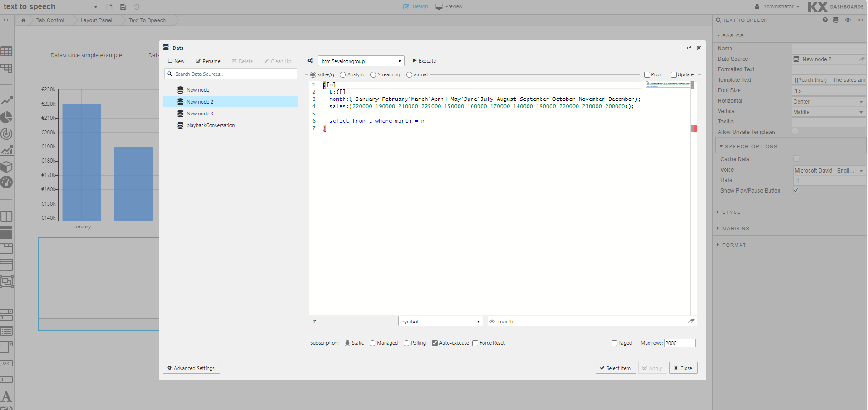
Task: Open the Tab Control breadcrumb
Action: (x=50, y=20)
